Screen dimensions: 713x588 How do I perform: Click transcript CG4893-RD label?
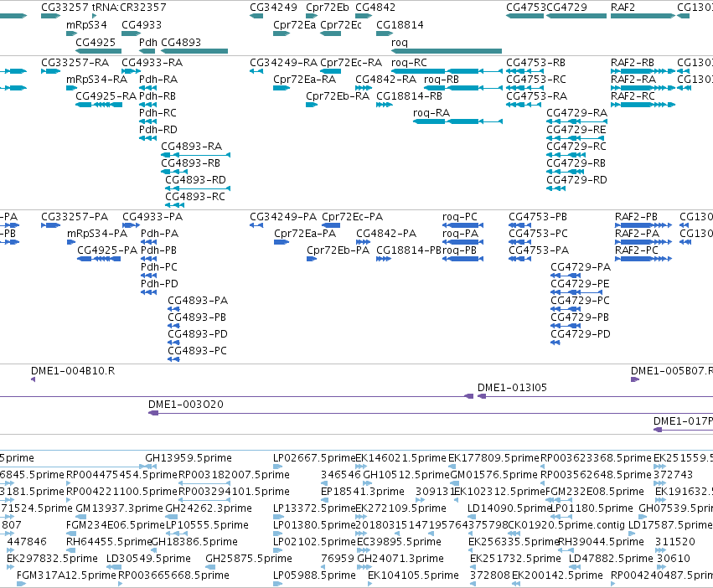click(195, 179)
